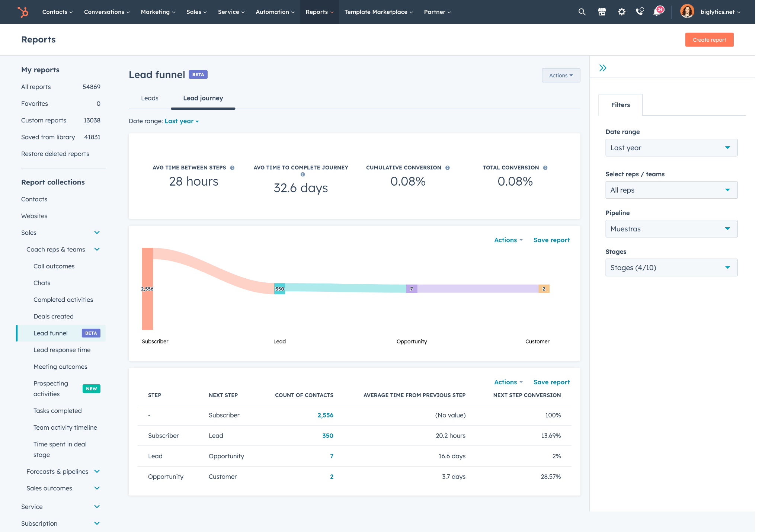Switch to the Leads tab
The width and height of the screenshot is (762, 532).
150,97
